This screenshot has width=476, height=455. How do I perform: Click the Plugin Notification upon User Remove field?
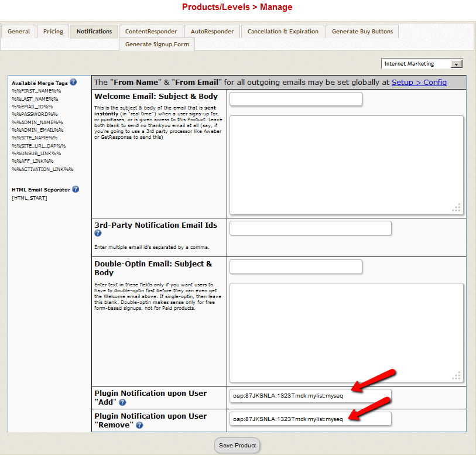(310, 419)
